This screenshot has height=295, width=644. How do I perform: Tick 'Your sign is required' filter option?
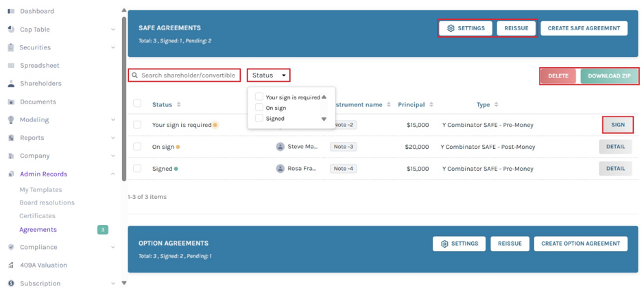(x=259, y=97)
